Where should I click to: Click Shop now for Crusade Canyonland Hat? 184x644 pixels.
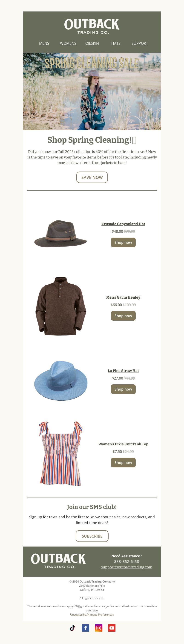[x=123, y=242]
